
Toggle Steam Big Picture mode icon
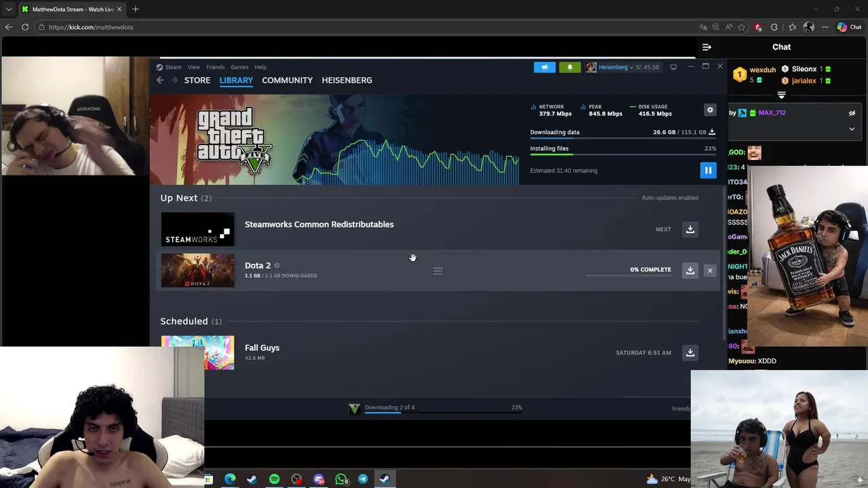673,67
